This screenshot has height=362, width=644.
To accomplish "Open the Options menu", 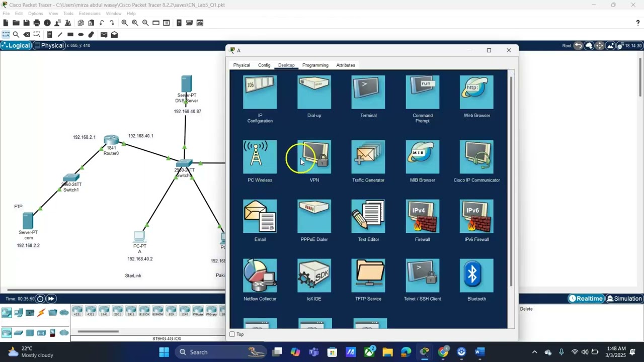I will click(35, 14).
